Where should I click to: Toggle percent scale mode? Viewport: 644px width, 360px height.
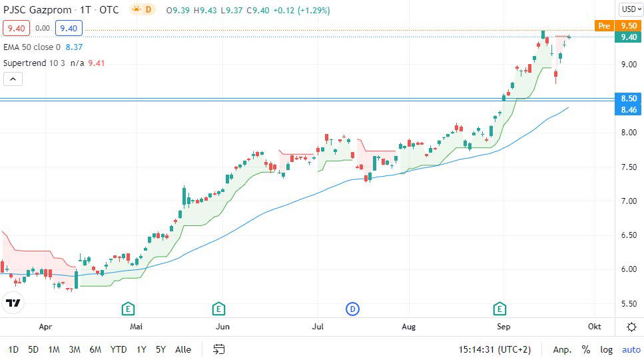pos(585,350)
